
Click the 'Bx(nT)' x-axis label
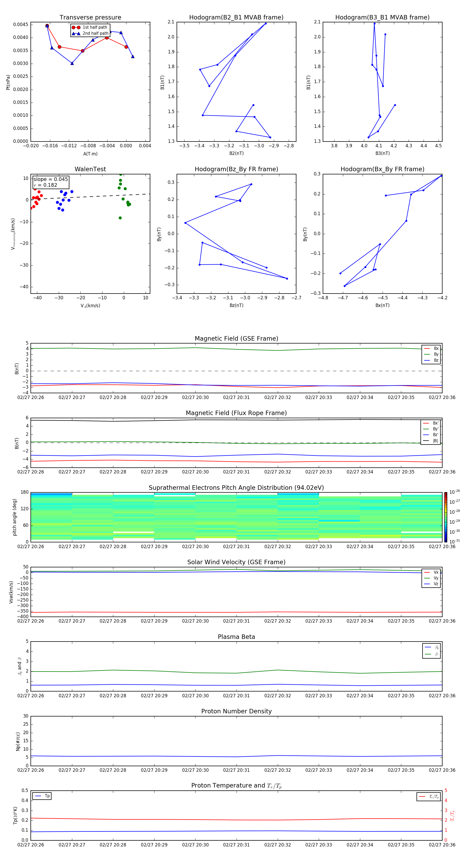(382, 305)
